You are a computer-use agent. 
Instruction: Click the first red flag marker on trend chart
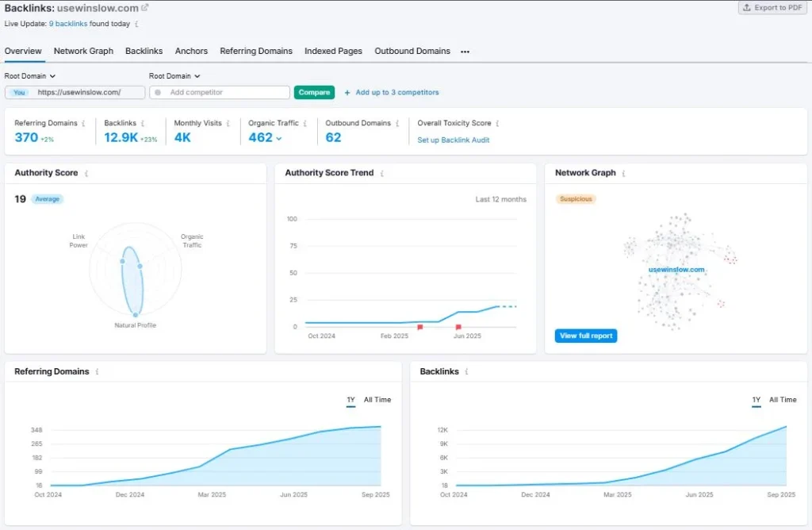coord(420,328)
